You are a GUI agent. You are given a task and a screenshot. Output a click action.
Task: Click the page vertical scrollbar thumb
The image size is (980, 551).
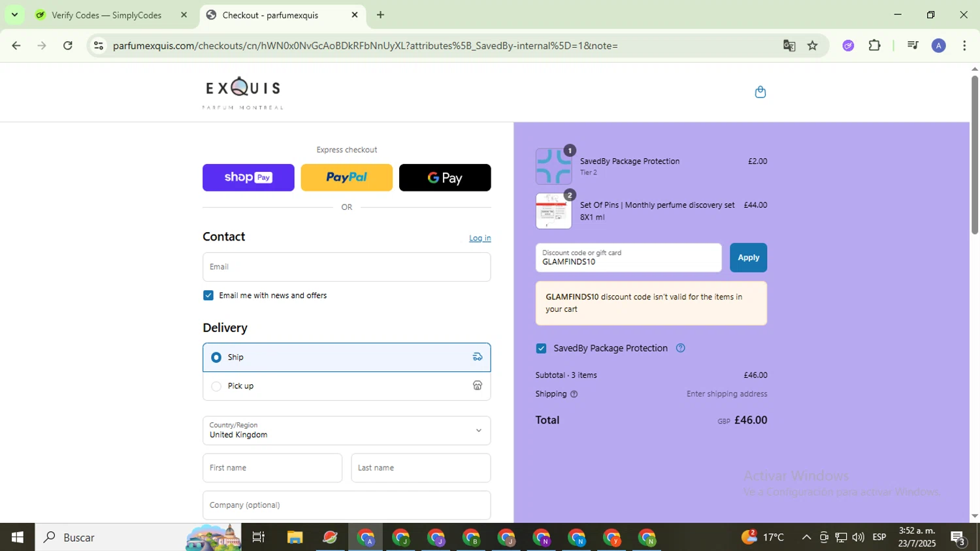974,155
